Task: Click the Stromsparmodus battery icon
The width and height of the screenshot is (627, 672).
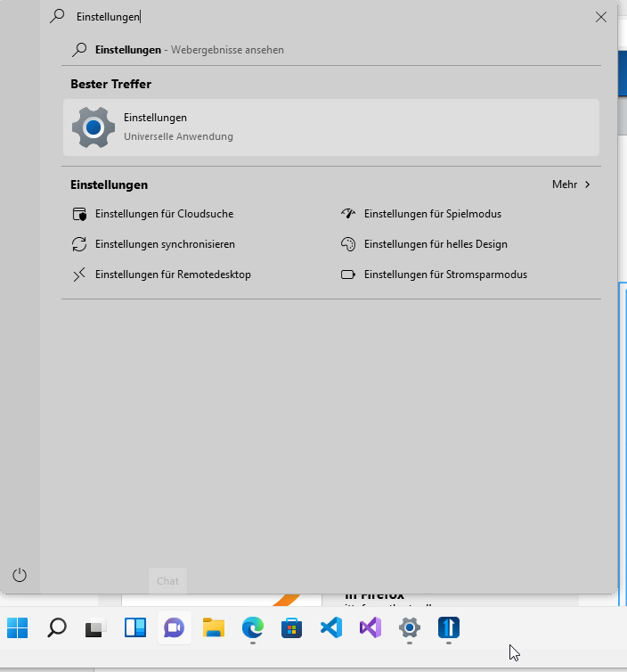Action: (348, 275)
